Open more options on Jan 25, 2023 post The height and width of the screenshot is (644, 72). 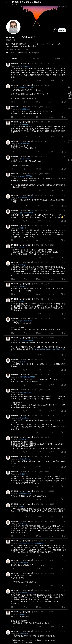[x=65, y=64]
